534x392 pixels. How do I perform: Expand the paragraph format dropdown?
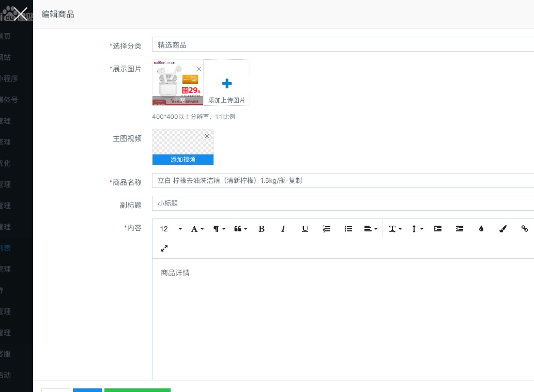pos(219,229)
